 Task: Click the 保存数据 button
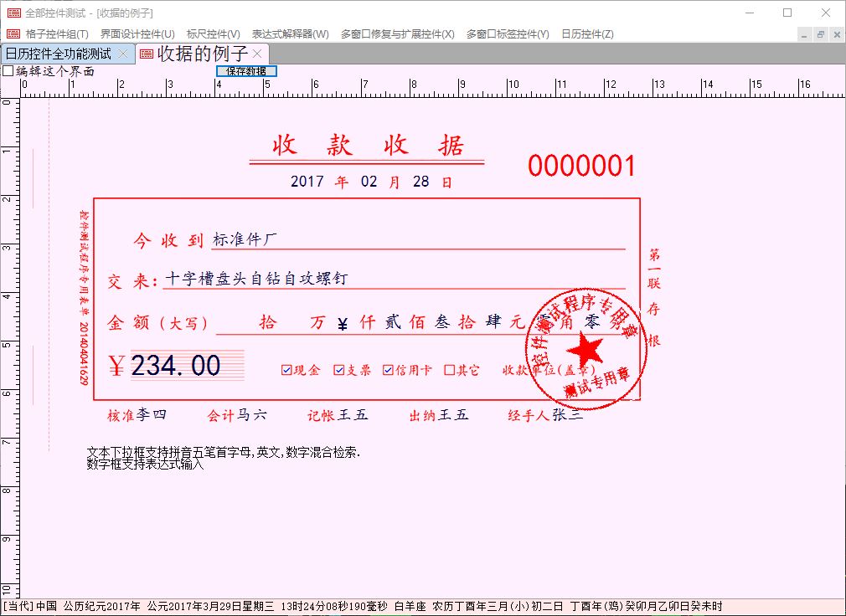click(x=246, y=71)
